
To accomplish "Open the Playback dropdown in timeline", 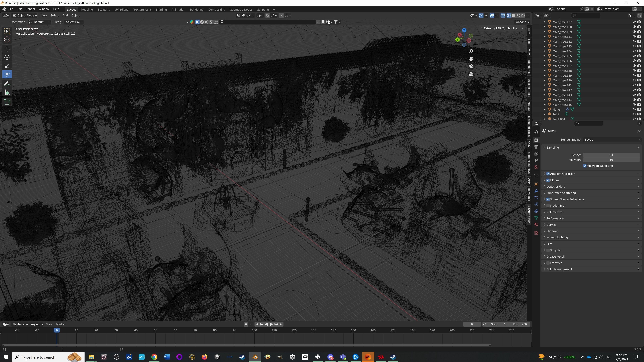I will (x=20, y=324).
